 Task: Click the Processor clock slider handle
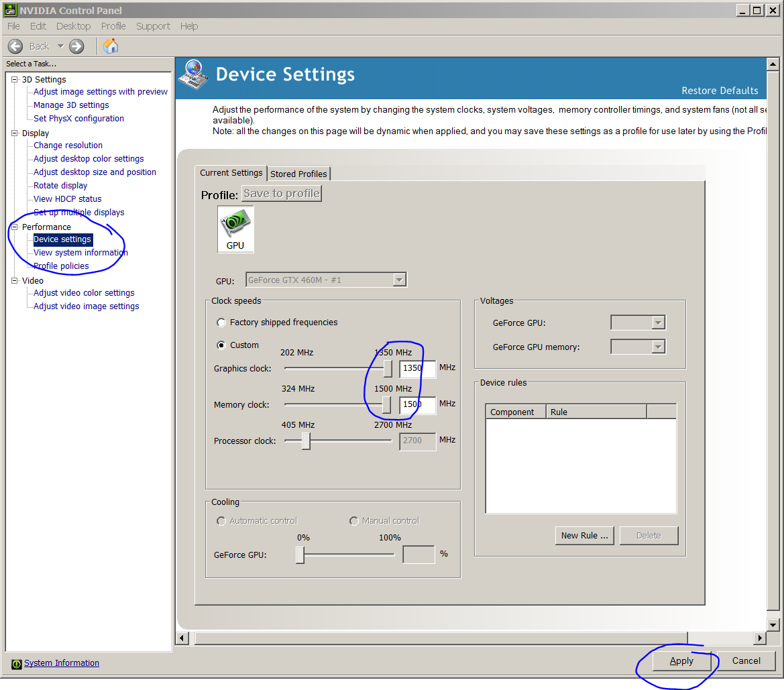tap(306, 441)
